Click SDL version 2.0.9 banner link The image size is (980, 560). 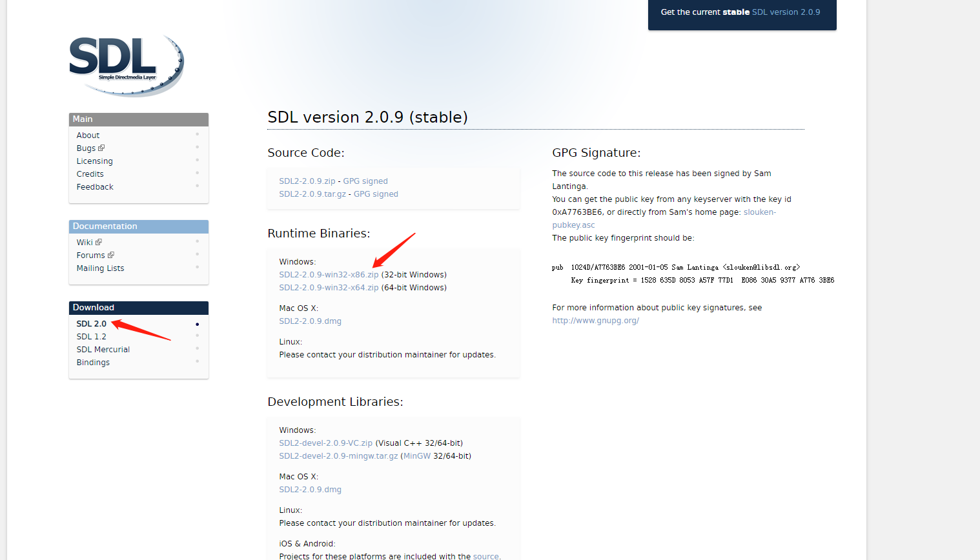pos(786,12)
